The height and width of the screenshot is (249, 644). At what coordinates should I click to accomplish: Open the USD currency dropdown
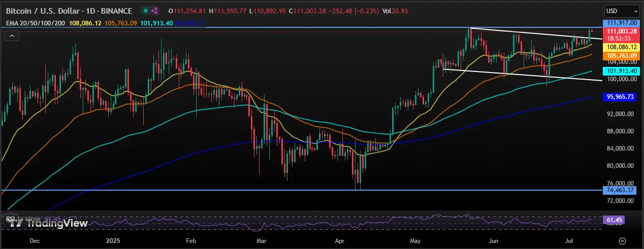tap(622, 11)
